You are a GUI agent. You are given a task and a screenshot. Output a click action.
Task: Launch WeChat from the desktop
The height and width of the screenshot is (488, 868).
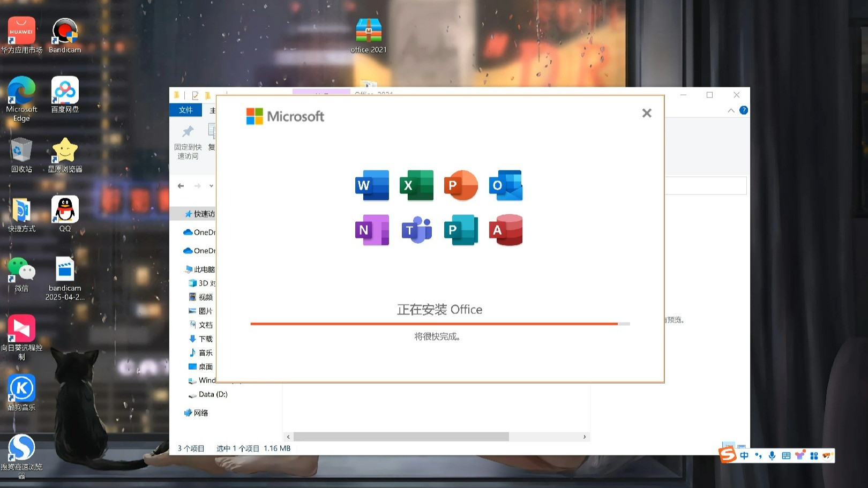point(21,274)
